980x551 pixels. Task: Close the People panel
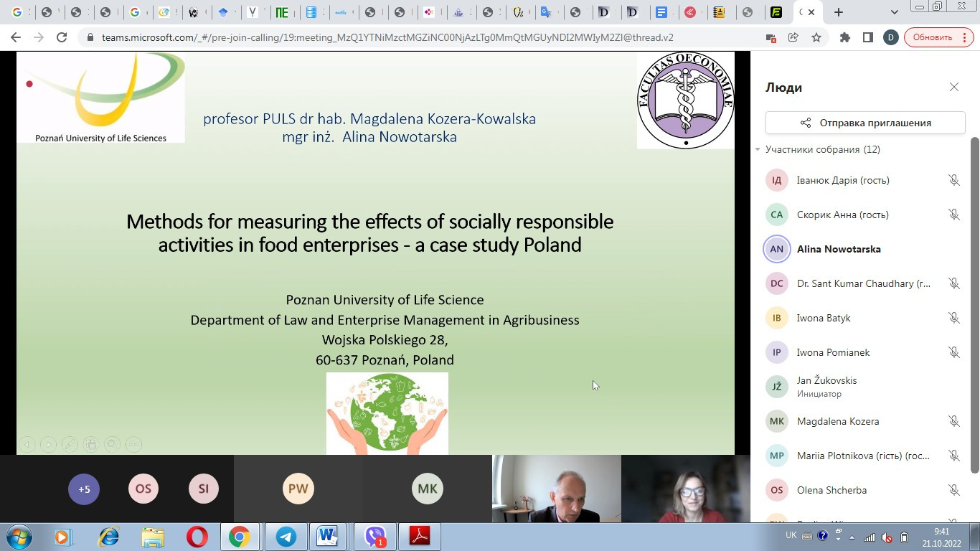click(953, 87)
